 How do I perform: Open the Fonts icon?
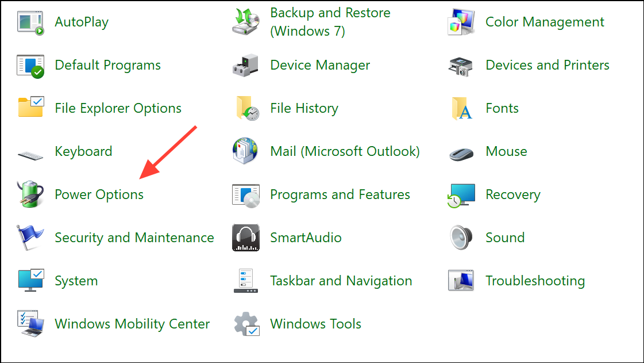[461, 108]
